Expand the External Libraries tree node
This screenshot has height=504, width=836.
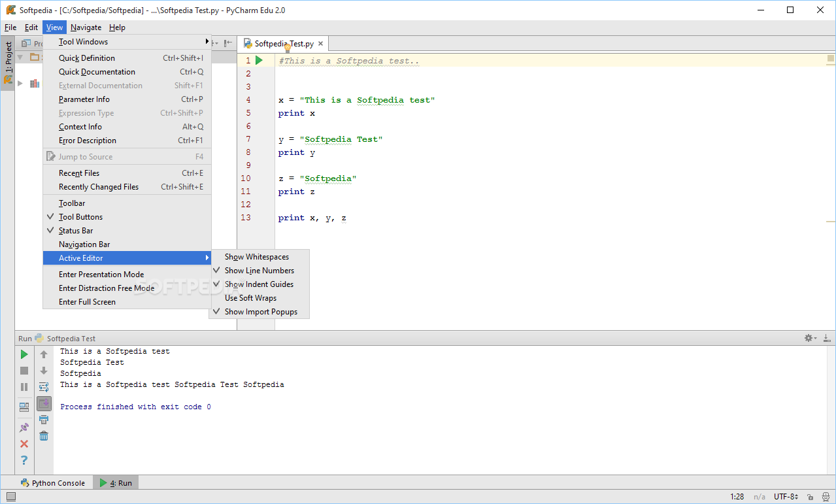coord(20,83)
